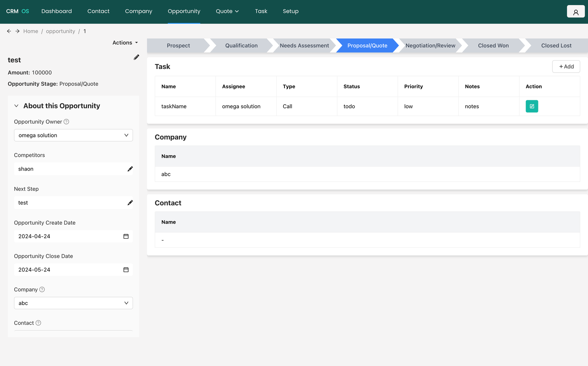This screenshot has height=366, width=588.
Task: Open calendar for Opportunity Close Date
Action: (x=126, y=270)
